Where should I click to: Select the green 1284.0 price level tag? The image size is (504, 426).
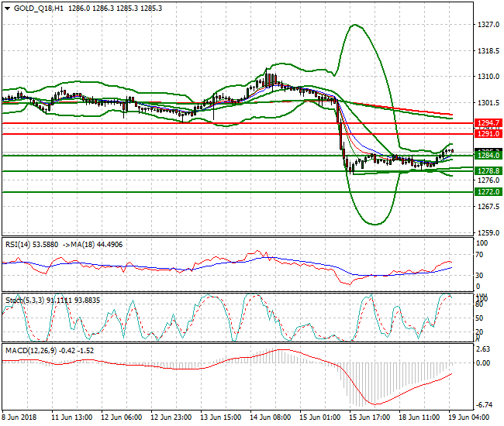489,156
